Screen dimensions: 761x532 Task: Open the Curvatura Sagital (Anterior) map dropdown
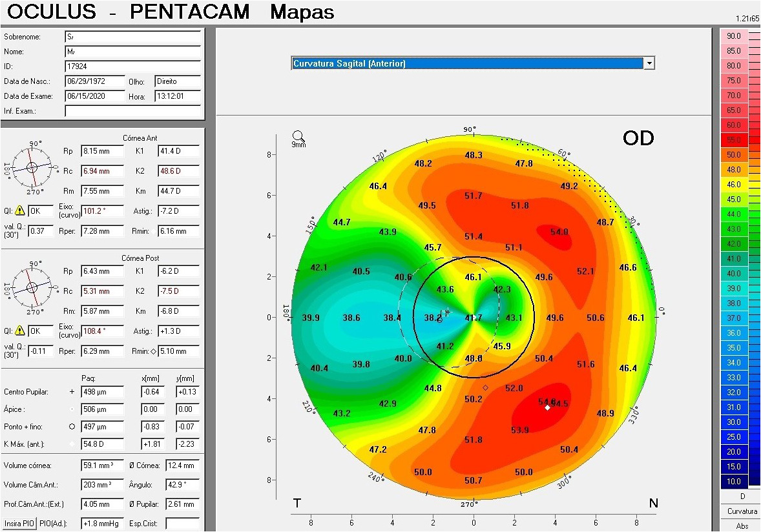point(650,63)
